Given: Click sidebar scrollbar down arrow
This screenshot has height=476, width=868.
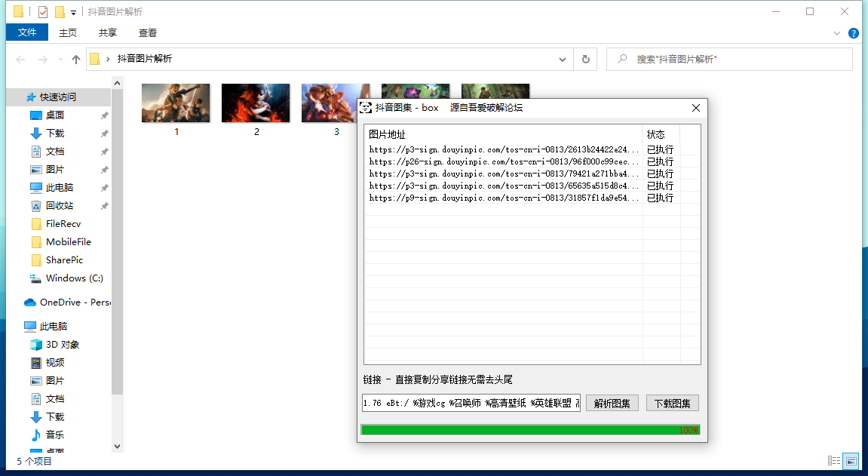Looking at the screenshot, I should coord(117,447).
